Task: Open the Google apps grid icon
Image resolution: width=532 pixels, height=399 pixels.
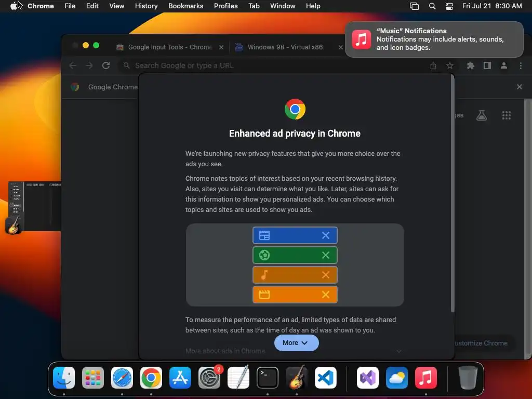Action: click(x=506, y=115)
